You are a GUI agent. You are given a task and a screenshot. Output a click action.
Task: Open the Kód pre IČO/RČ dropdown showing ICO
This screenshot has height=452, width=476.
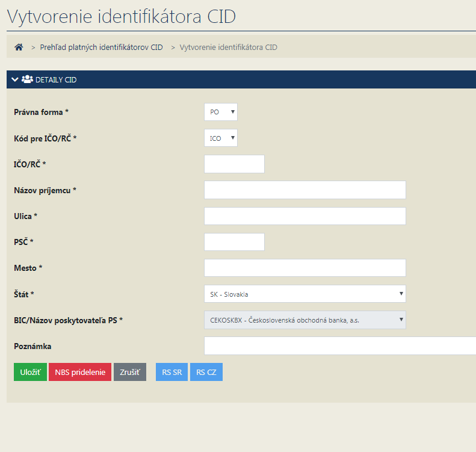221,138
